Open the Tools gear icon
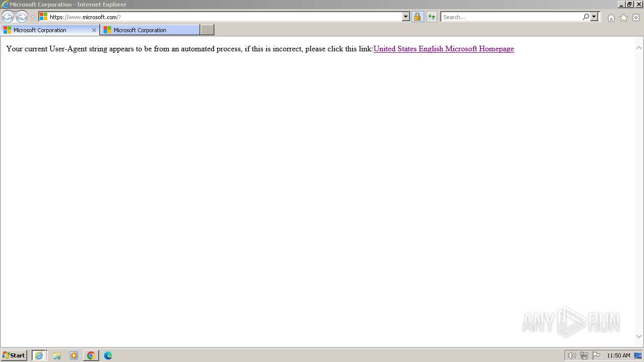644x362 pixels. [636, 18]
